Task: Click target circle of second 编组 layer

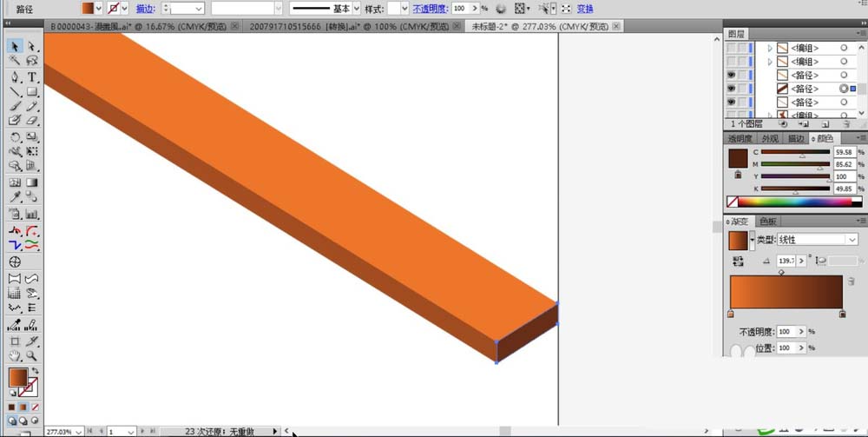Action: pos(844,62)
